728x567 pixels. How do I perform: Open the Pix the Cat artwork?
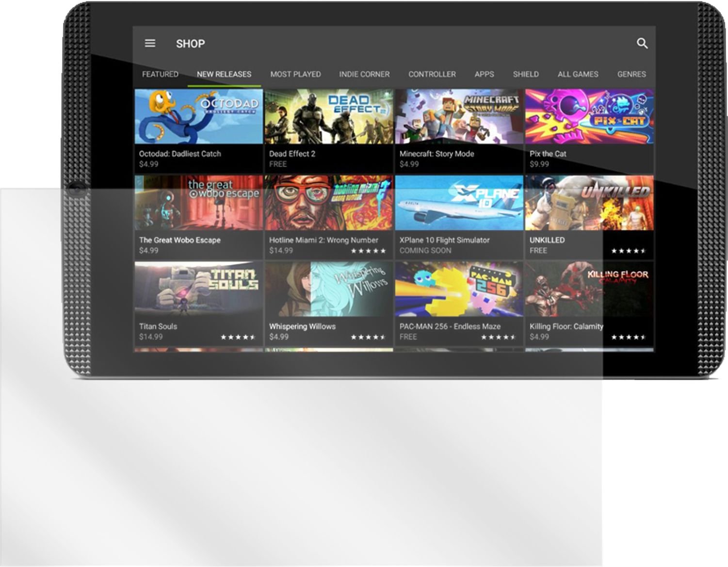[x=589, y=116]
